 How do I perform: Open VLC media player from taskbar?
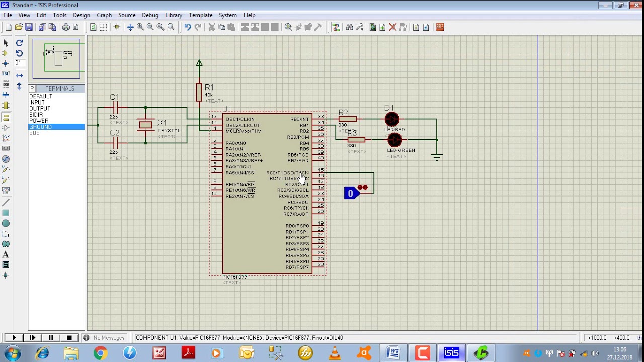334,353
